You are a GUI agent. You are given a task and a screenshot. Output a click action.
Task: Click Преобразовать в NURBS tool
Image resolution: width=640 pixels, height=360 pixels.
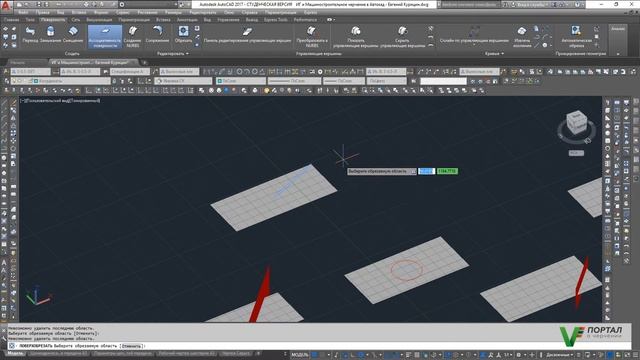(x=312, y=37)
